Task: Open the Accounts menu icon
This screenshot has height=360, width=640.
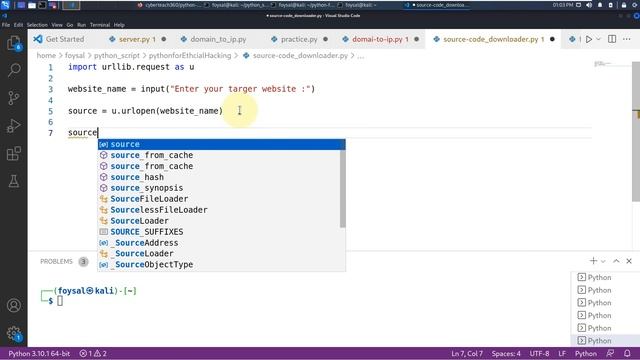Action: (13, 305)
